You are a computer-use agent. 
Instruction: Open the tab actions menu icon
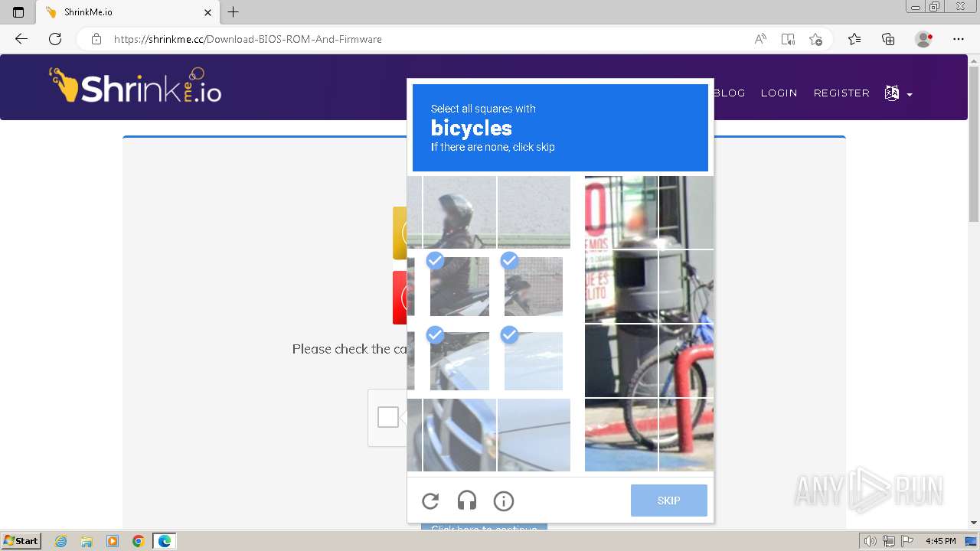(18, 12)
